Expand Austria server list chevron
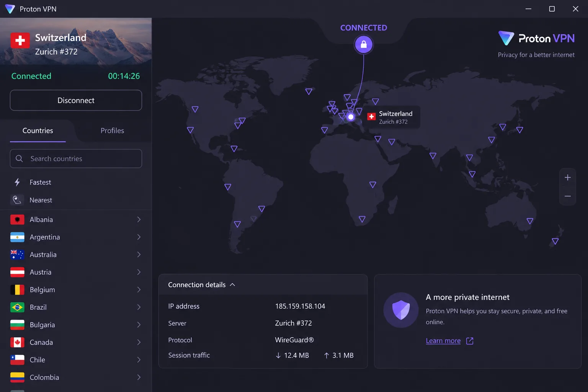Screen dimensions: 588x392 point(139,272)
